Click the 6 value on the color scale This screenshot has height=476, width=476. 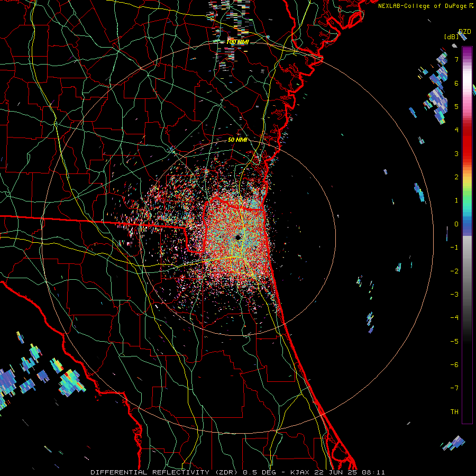coord(456,83)
